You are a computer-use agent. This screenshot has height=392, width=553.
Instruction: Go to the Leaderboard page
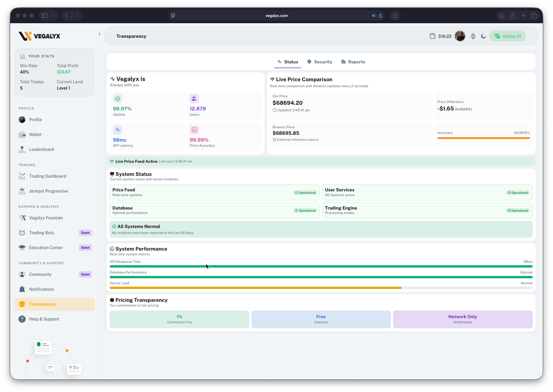[x=55, y=149]
